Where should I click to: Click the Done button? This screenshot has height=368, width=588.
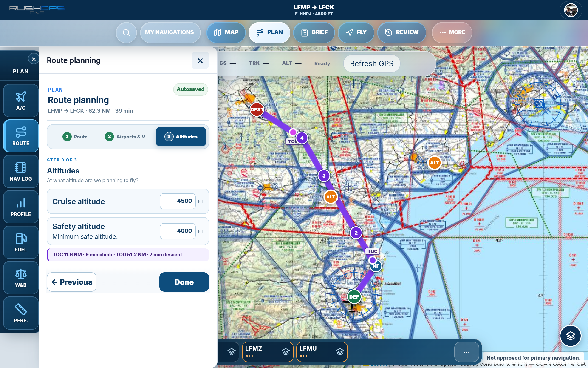(184, 282)
